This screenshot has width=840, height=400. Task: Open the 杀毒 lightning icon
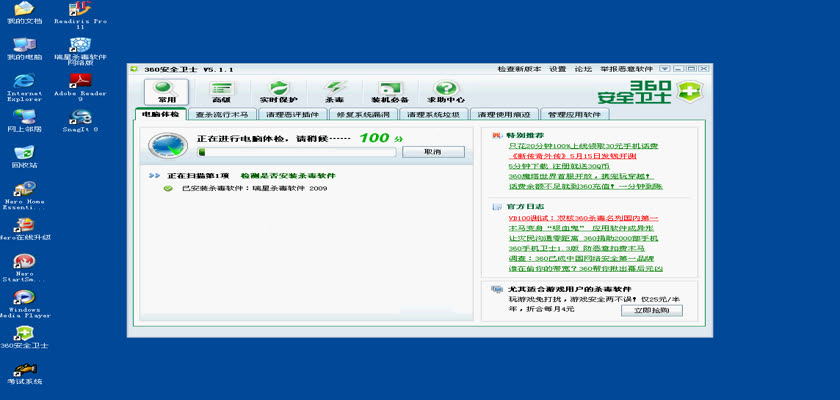coord(335,92)
